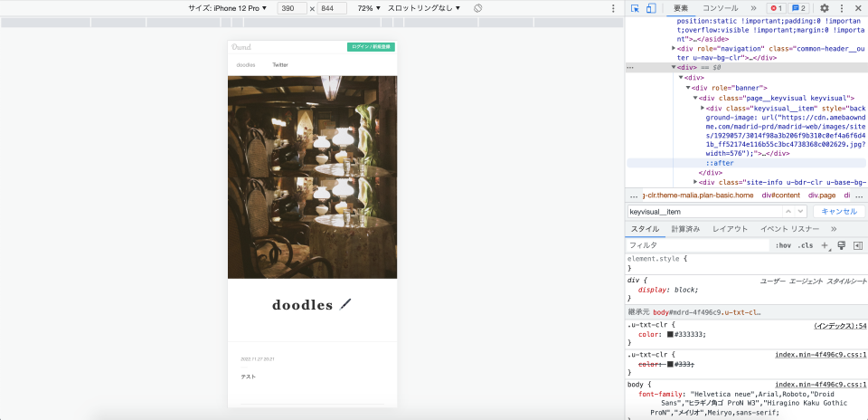Screen dimensions: 868x420
Task: Expand the site-info div node
Action: (x=695, y=182)
